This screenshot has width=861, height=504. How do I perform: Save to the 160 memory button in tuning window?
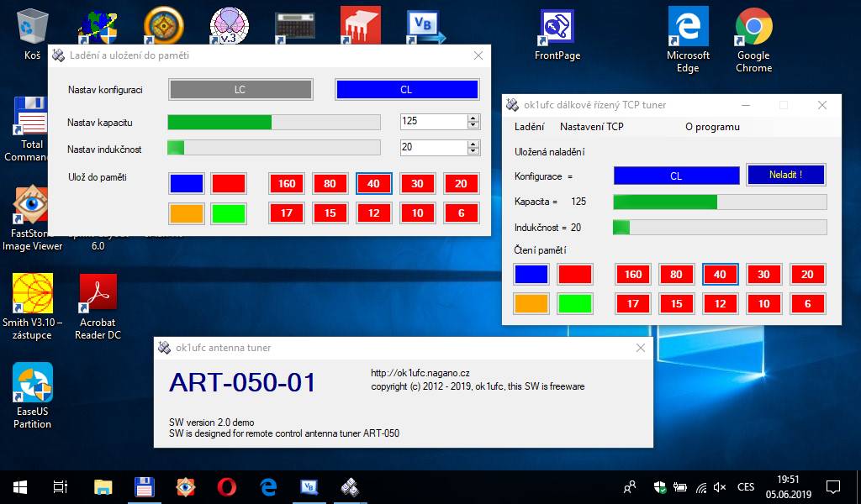click(287, 184)
